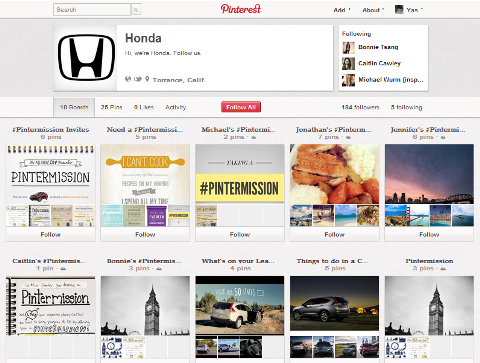
Task: Click the Honda profile name heading
Action: (x=143, y=38)
